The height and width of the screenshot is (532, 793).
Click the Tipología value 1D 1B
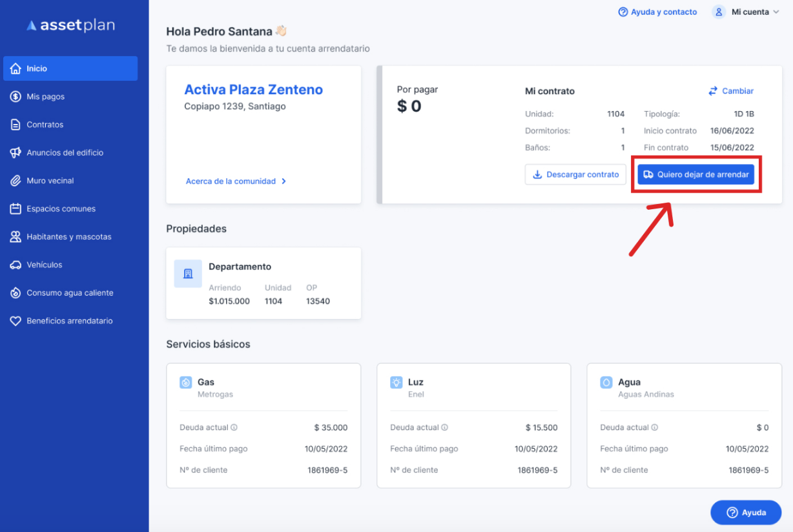tap(744, 114)
